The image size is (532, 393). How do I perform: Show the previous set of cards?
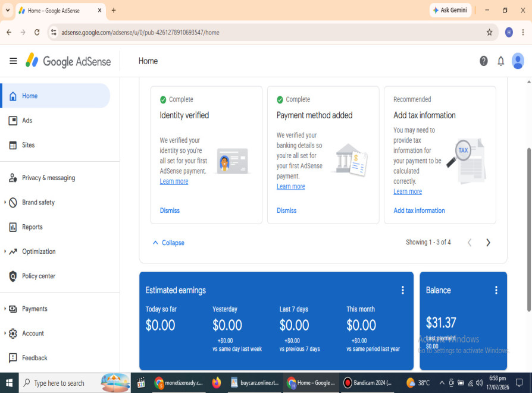point(470,243)
